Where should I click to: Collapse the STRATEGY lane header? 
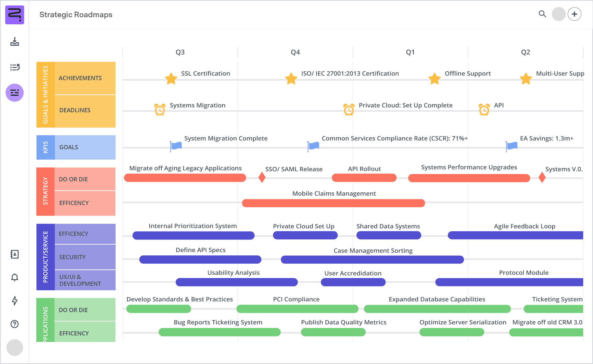pos(45,191)
